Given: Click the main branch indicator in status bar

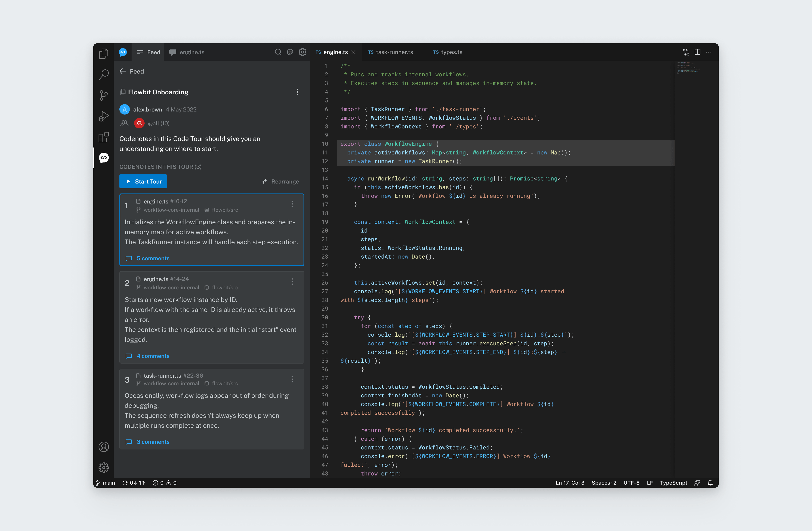Looking at the screenshot, I should (x=105, y=483).
